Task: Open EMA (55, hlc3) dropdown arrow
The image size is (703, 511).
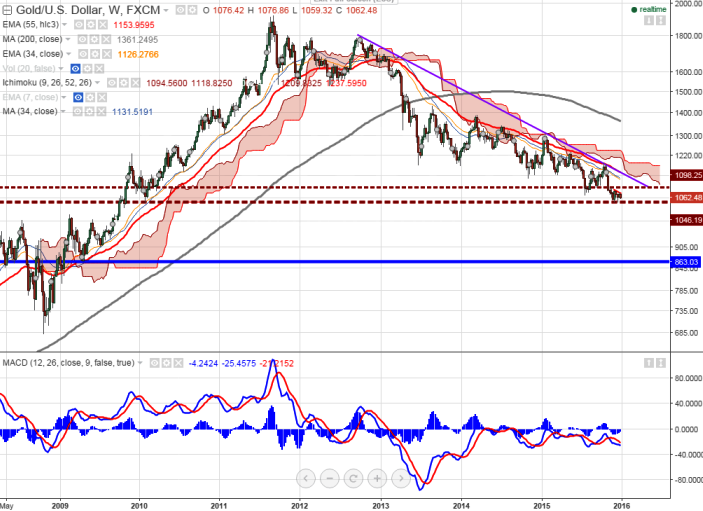Action: 65,25
